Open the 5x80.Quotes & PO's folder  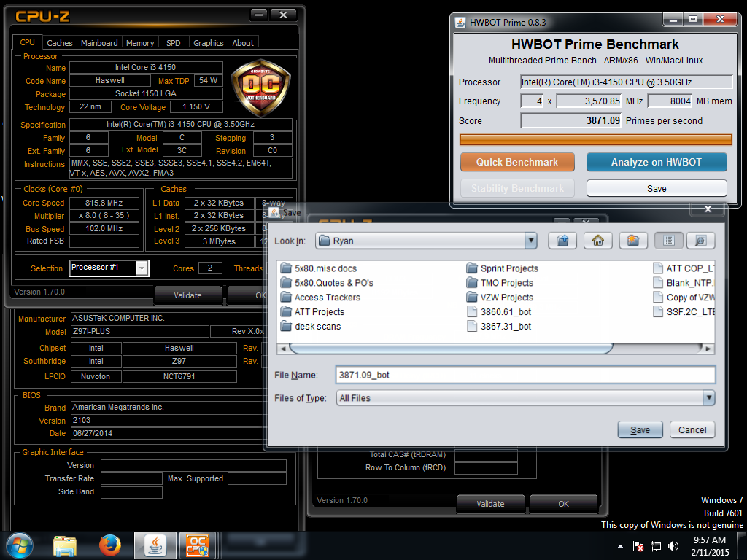[x=327, y=283]
